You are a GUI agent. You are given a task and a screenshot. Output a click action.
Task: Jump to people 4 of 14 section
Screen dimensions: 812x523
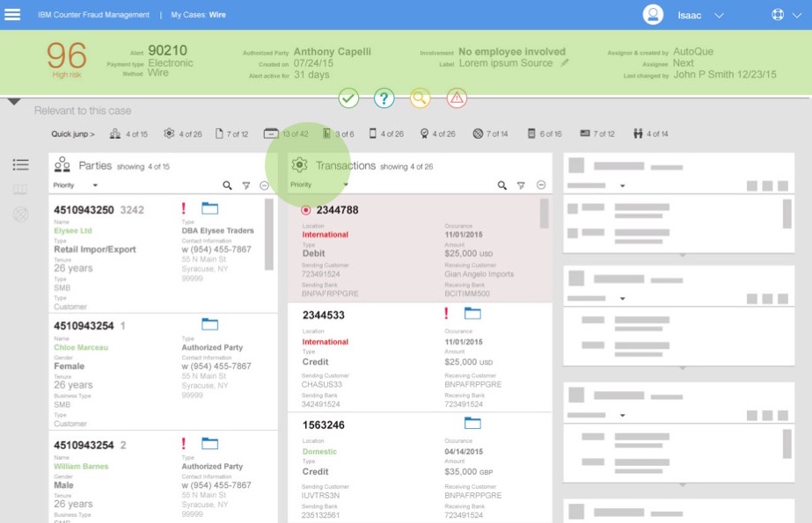click(650, 134)
